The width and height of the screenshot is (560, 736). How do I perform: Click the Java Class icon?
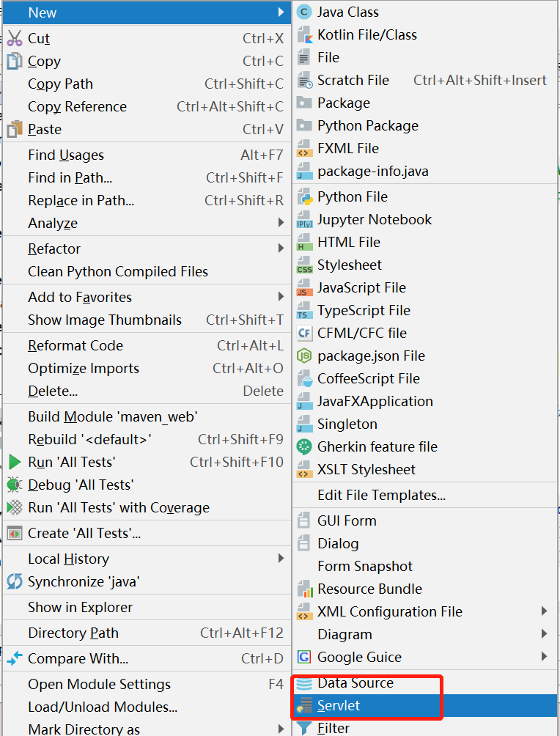(304, 12)
